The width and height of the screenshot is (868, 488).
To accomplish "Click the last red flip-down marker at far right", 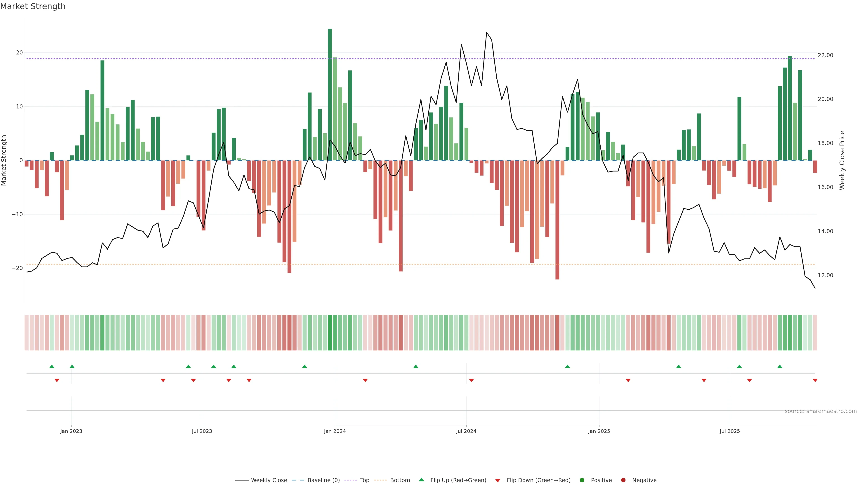I will pyautogui.click(x=815, y=380).
